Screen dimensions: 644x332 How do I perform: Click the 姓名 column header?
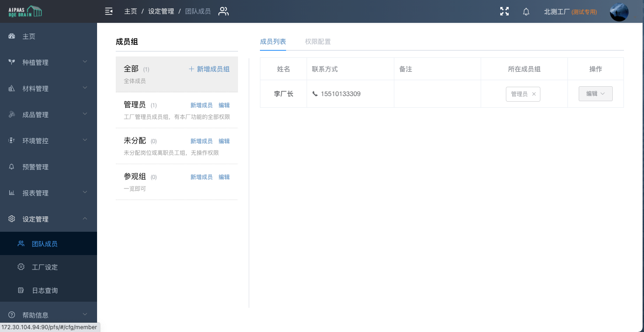coord(283,69)
